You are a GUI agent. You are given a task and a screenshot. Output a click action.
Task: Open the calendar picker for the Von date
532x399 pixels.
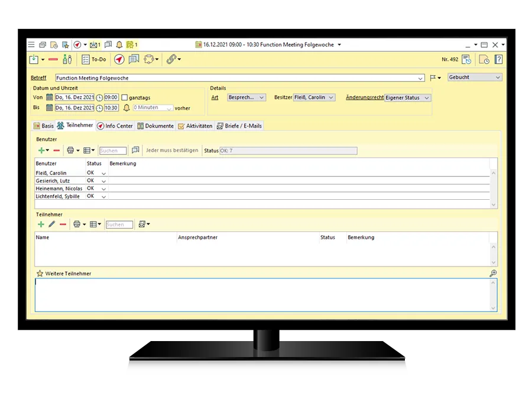pyautogui.click(x=50, y=98)
